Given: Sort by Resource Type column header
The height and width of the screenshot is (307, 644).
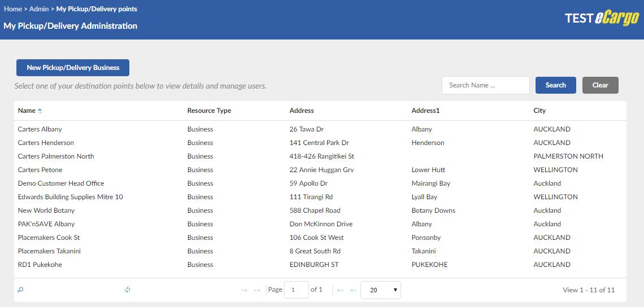Looking at the screenshot, I should coord(209,111).
